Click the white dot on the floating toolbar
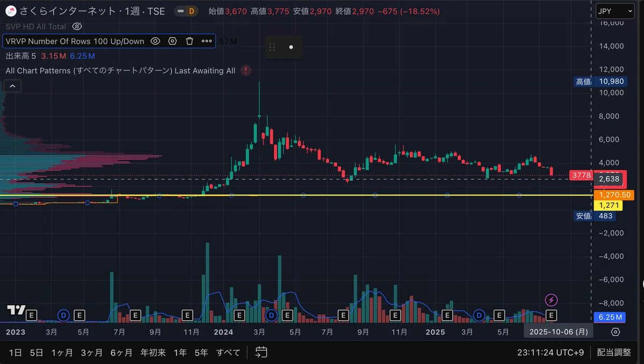The width and height of the screenshot is (644, 364). (x=291, y=47)
